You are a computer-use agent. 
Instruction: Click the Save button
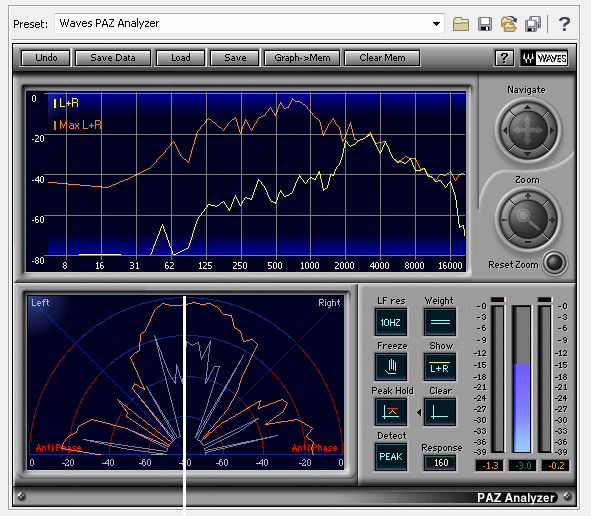click(x=235, y=58)
